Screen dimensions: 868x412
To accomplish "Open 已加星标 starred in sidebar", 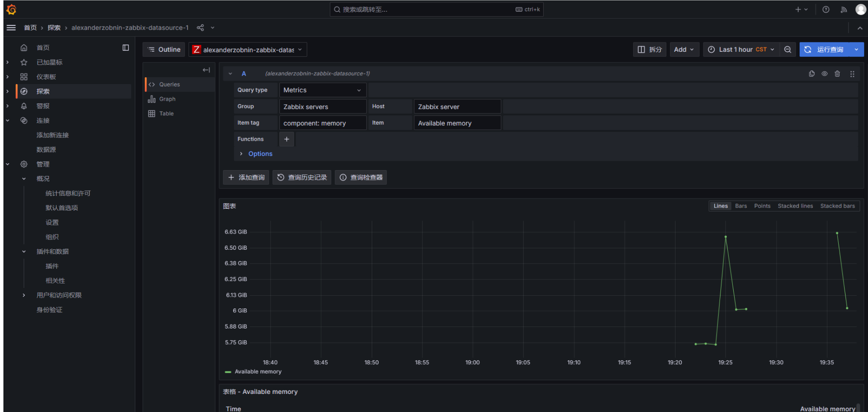I will click(49, 62).
